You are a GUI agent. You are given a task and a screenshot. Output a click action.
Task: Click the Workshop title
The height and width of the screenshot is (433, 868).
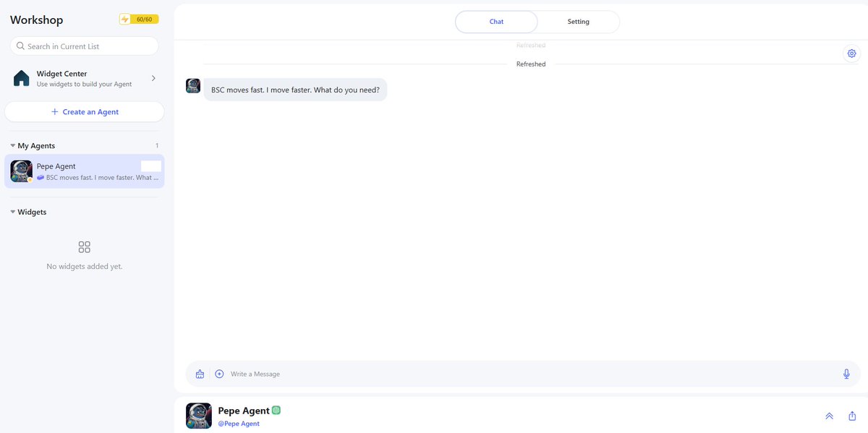click(x=37, y=20)
